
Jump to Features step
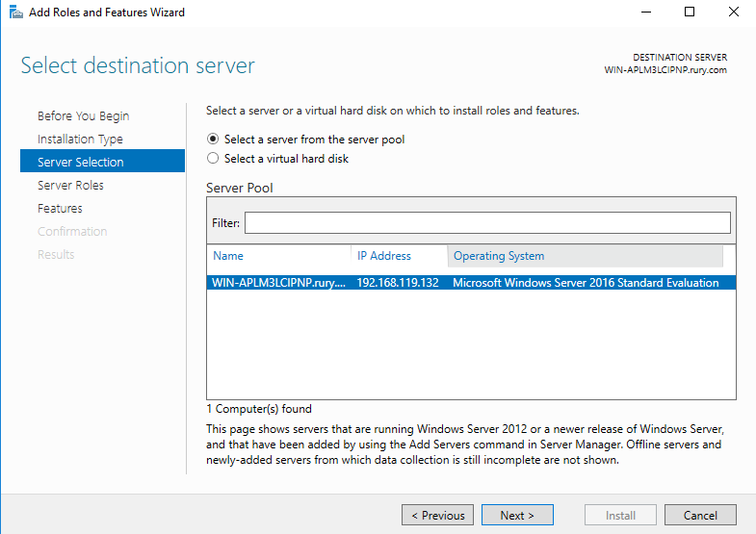[x=60, y=209]
